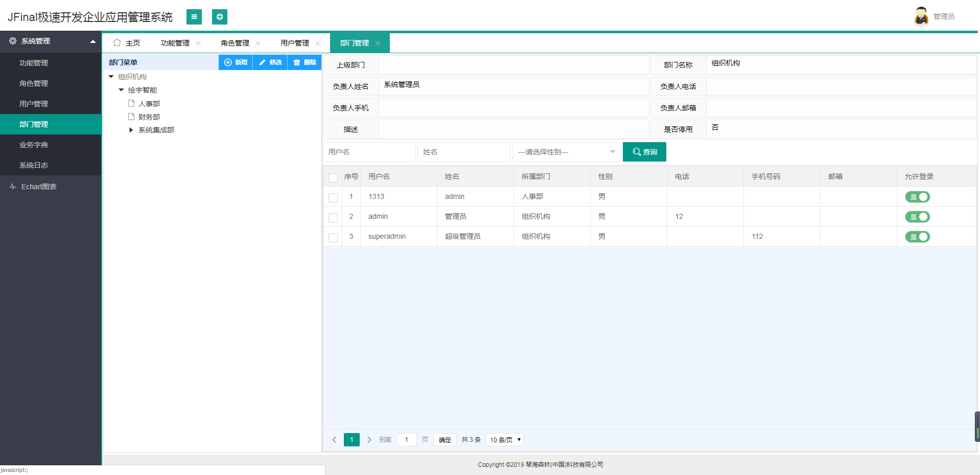
Task: Go to previous page arrow
Action: coord(334,440)
